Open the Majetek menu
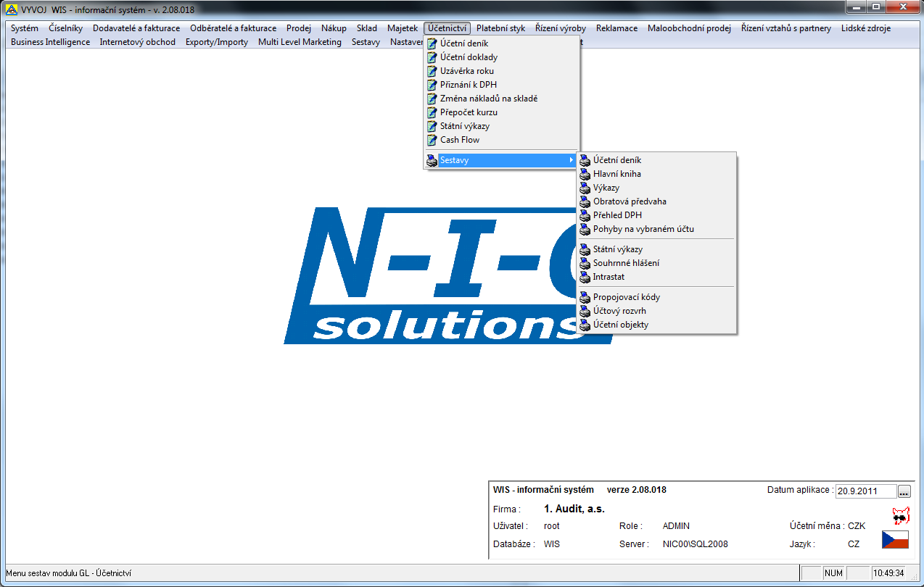Viewport: 924px width, 587px height. coord(403,28)
